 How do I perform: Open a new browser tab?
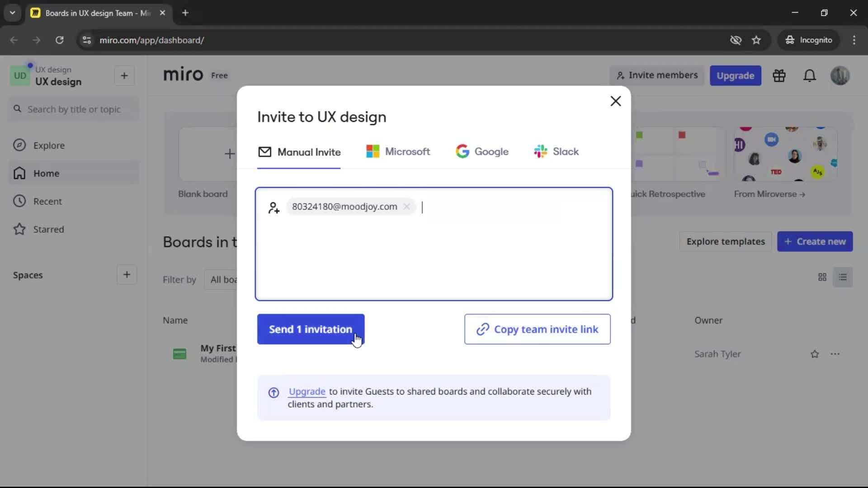(x=185, y=13)
